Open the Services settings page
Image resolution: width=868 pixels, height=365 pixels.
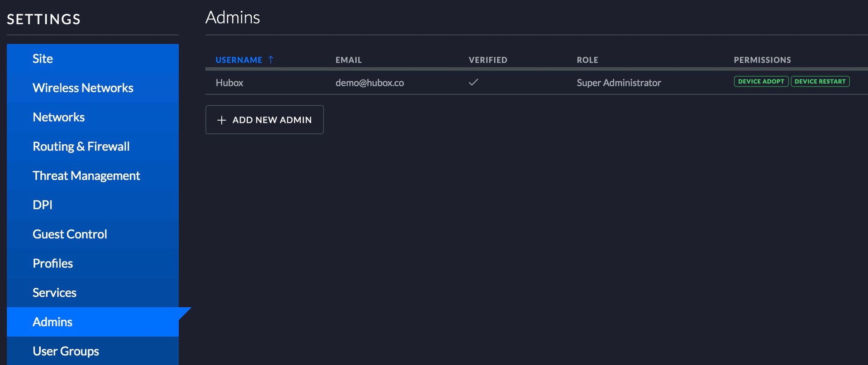tap(93, 292)
